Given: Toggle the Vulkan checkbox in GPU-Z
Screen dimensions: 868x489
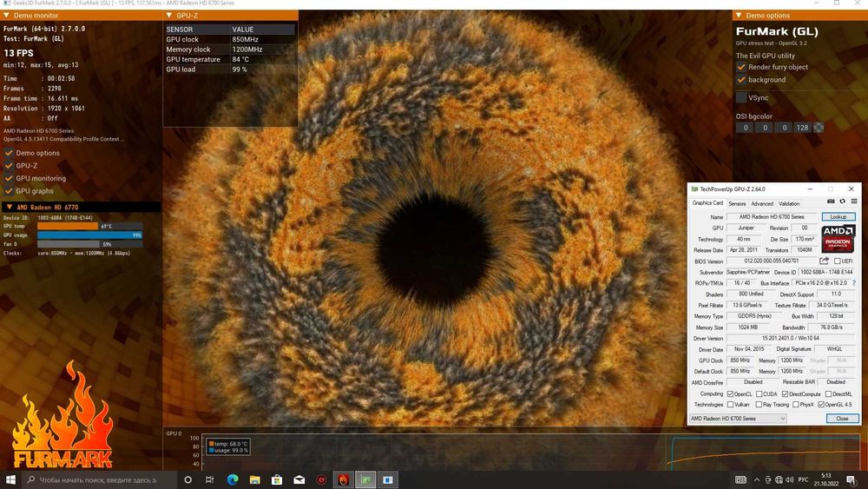Looking at the screenshot, I should point(731,405).
